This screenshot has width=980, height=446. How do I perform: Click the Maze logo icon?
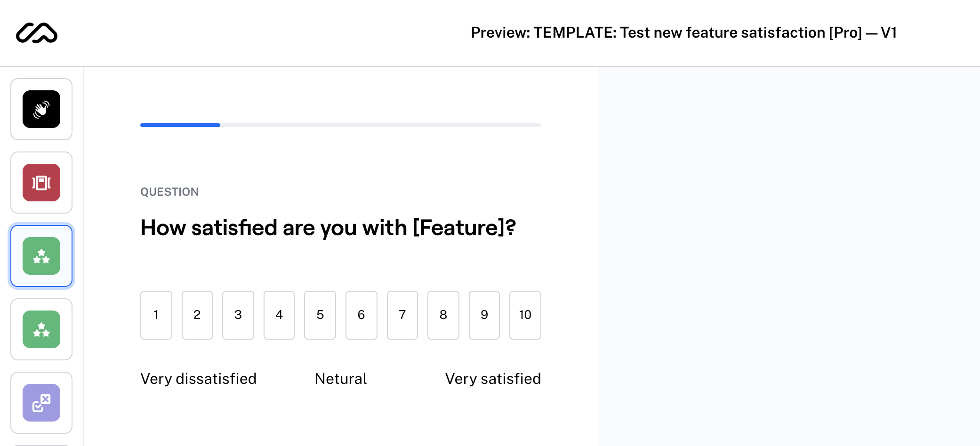click(37, 33)
